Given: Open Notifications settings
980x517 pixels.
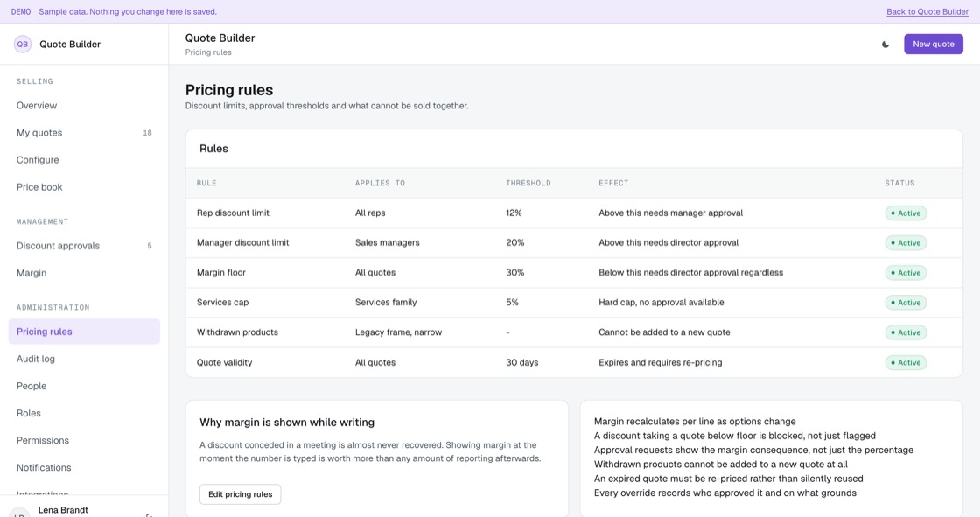Looking at the screenshot, I should (x=84, y=468).
